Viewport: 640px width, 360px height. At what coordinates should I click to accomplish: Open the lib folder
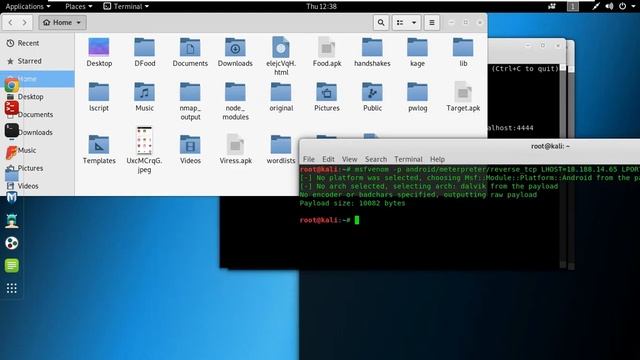463,52
